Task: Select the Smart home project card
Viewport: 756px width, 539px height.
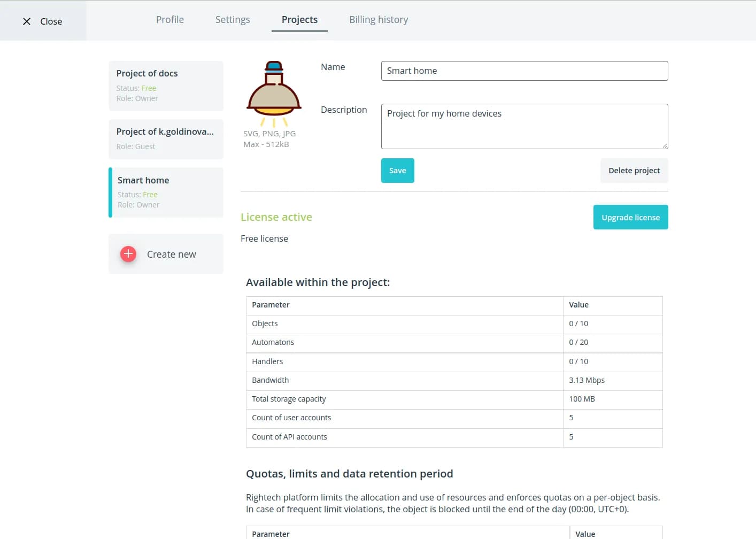Action: tap(166, 192)
